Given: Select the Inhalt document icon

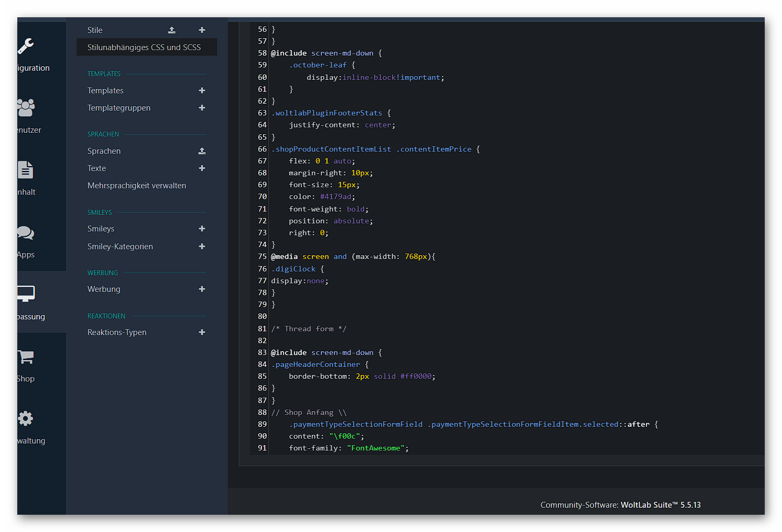Looking at the screenshot, I should coord(25,170).
